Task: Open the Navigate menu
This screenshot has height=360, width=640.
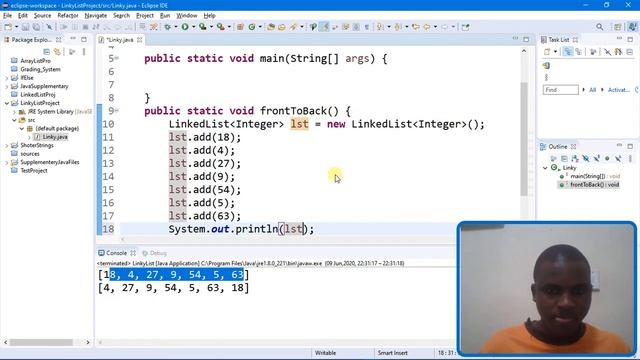Action: click(x=96, y=16)
